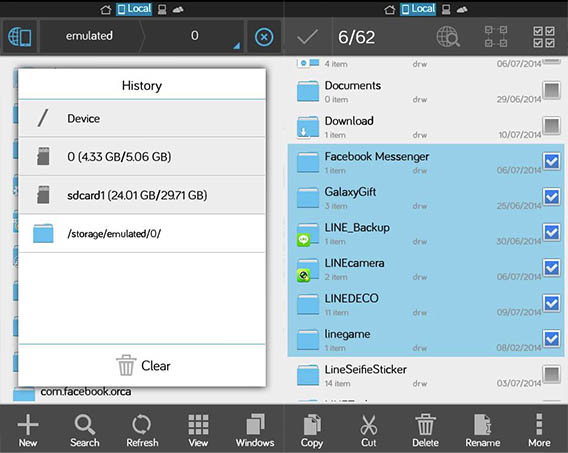Tap the linegame folder name
The width and height of the screenshot is (568, 453).
pos(347,334)
